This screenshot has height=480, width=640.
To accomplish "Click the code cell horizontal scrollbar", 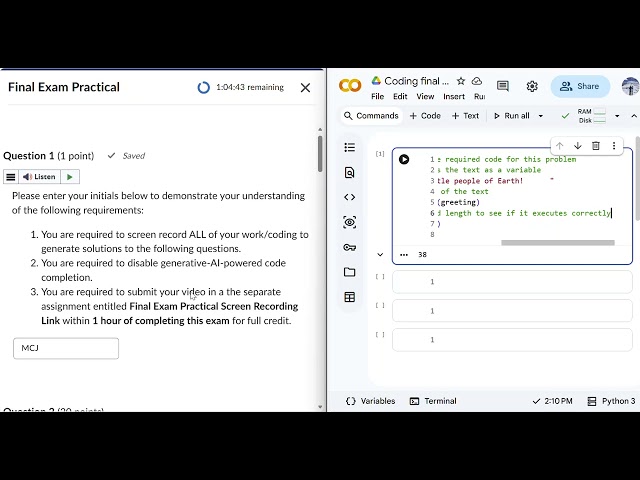I will [x=558, y=243].
